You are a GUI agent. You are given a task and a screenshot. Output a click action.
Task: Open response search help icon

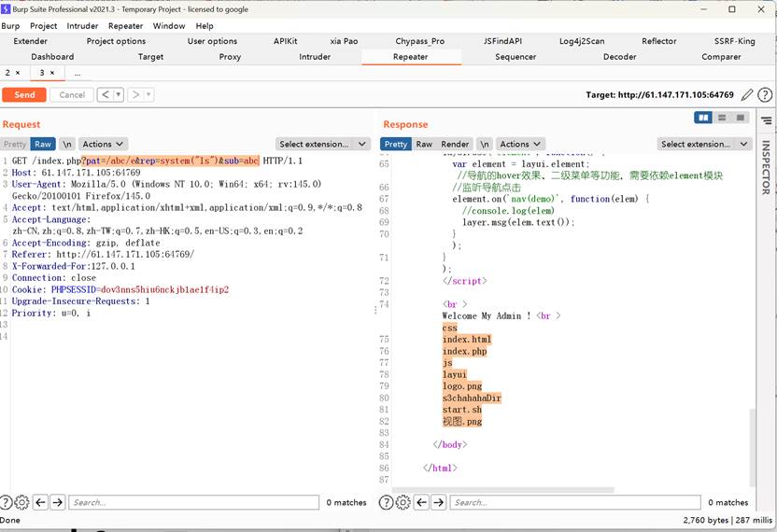click(x=386, y=502)
